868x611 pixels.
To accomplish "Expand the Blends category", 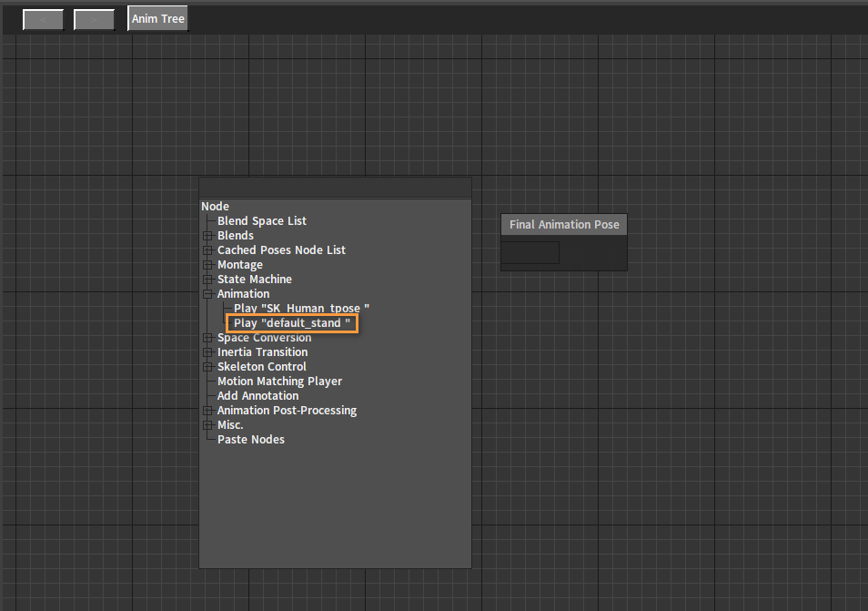I will [207, 236].
